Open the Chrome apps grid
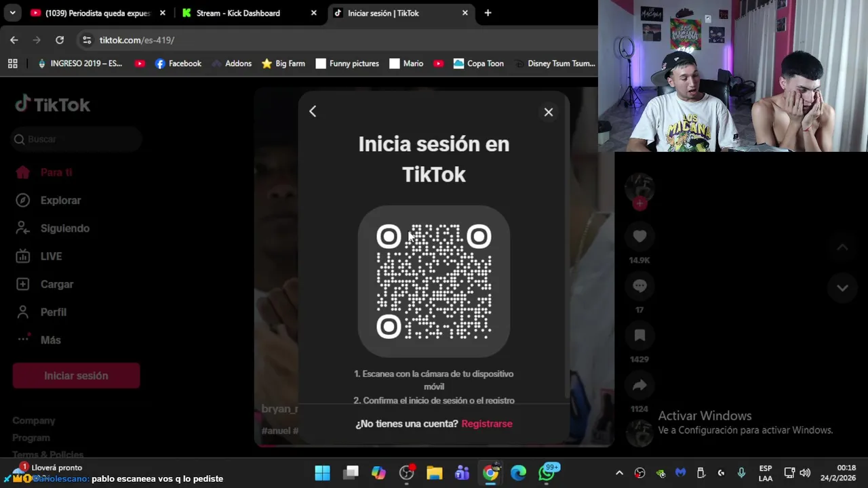Viewport: 868px width, 488px height. [x=12, y=63]
